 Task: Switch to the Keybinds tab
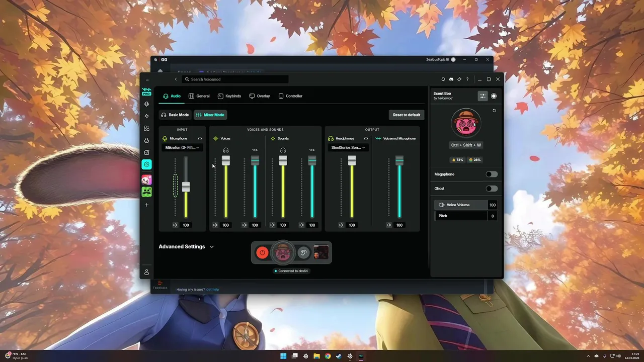click(229, 96)
